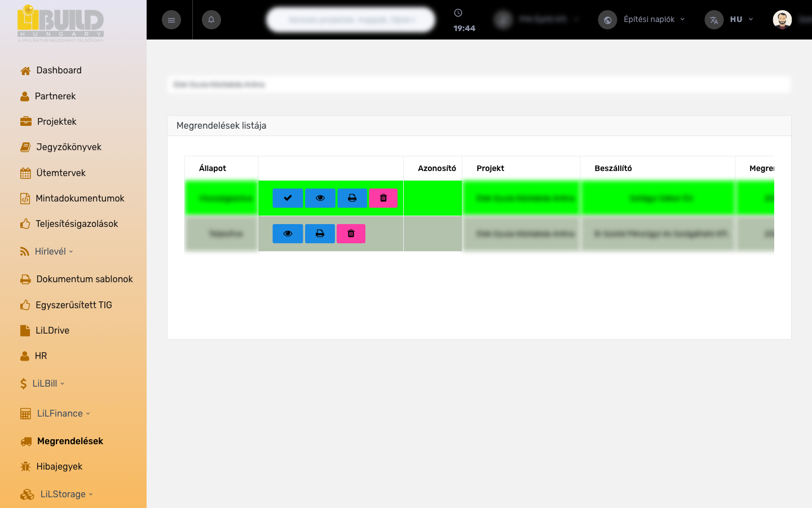Screen dimensions: 812x508
Task: Click the 19:44 time display
Action: pyautogui.click(x=464, y=28)
